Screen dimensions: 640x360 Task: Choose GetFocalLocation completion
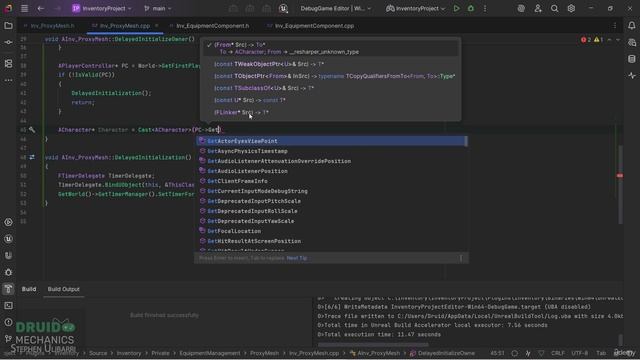click(331, 231)
